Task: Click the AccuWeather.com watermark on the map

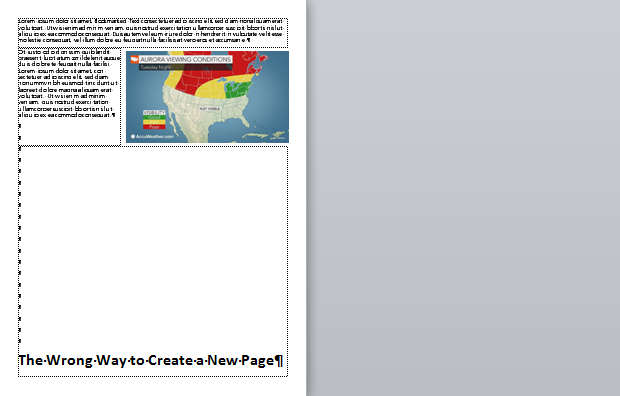Action: (152, 136)
